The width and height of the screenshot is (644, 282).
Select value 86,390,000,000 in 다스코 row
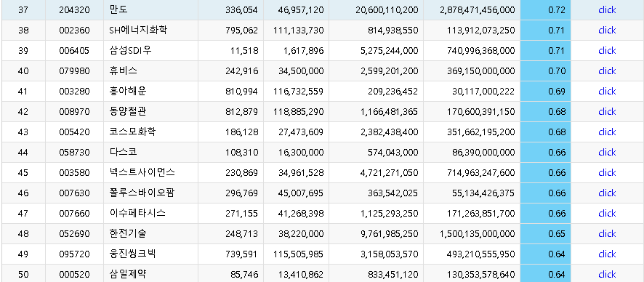pyautogui.click(x=484, y=153)
